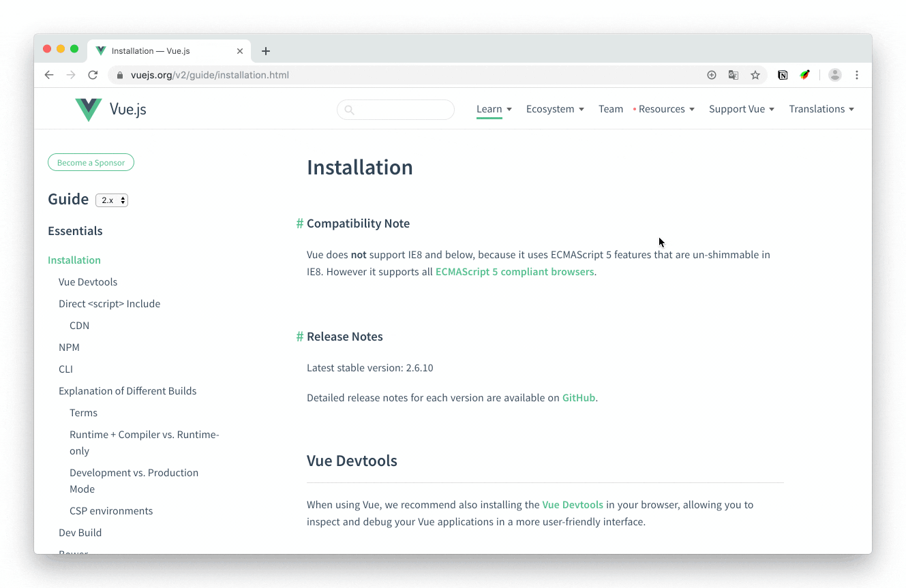Open Explanation of Different Builds in sidebar
Image resolution: width=906 pixels, height=588 pixels.
pyautogui.click(x=127, y=391)
